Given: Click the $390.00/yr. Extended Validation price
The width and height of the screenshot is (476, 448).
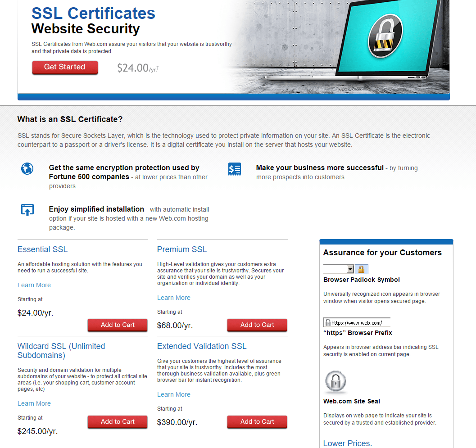Looking at the screenshot, I should (177, 422).
